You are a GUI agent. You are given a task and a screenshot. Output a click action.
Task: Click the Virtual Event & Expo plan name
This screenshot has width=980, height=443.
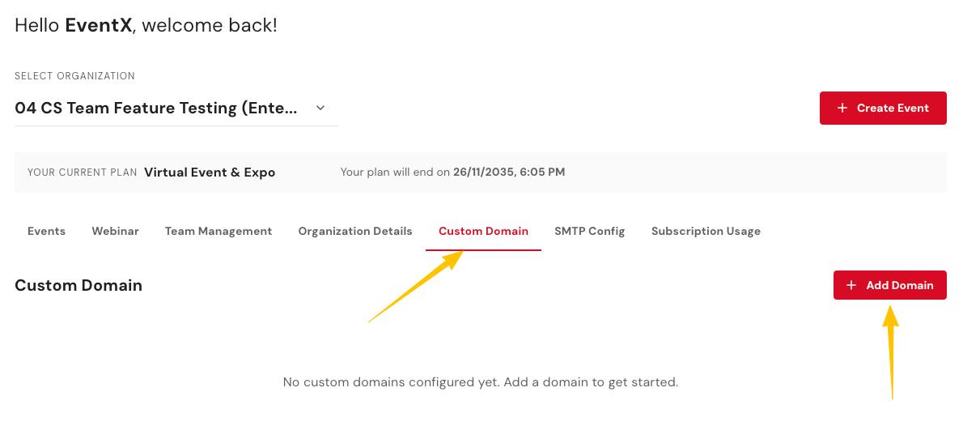[210, 173]
